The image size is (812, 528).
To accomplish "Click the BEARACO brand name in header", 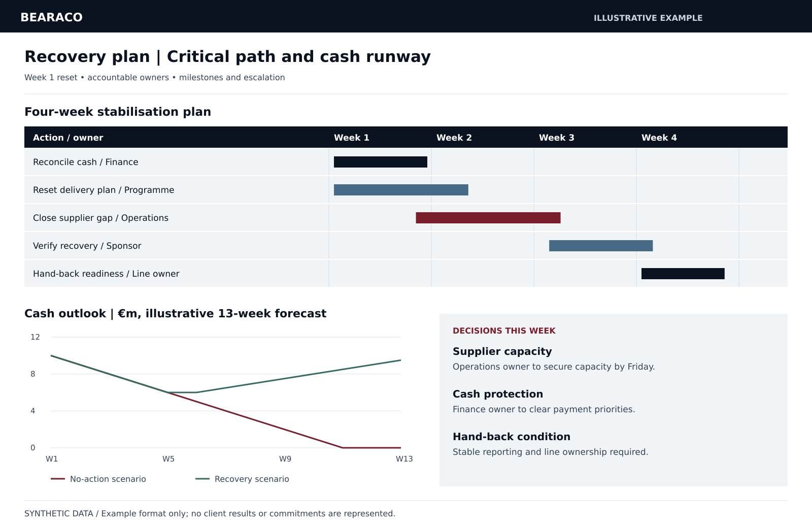I will pos(51,17).
